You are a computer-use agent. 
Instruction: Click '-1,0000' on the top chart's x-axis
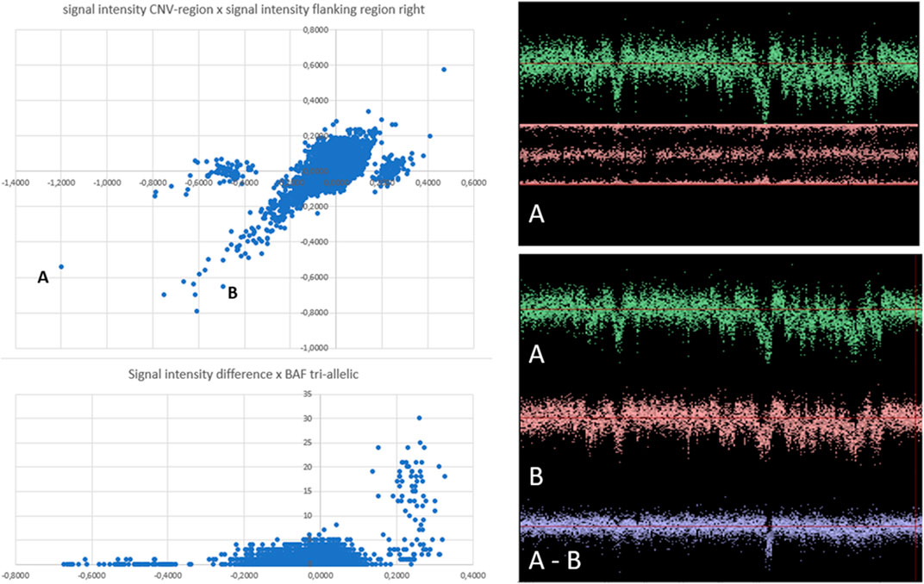pos(107,183)
